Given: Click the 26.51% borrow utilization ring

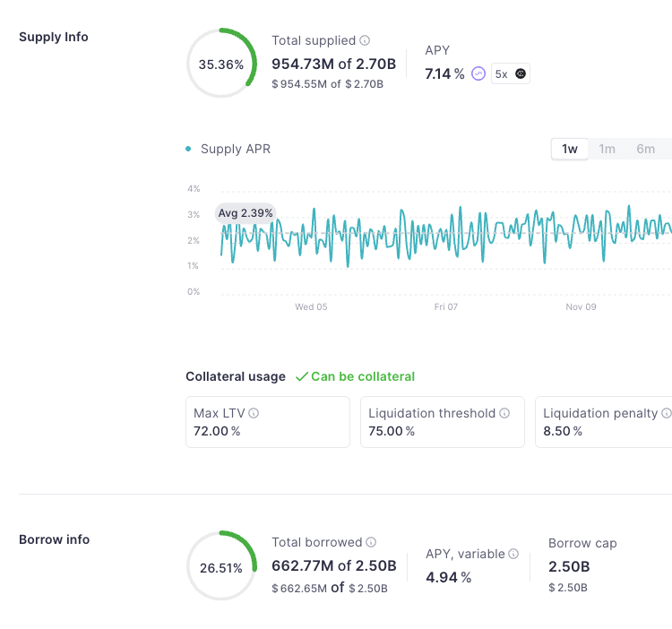Looking at the screenshot, I should point(221,568).
